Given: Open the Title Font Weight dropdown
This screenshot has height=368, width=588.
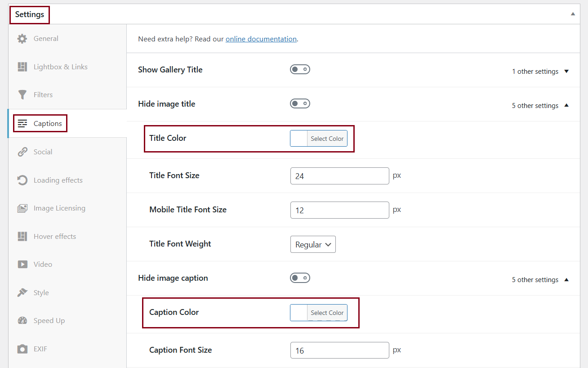Looking at the screenshot, I should pyautogui.click(x=313, y=244).
